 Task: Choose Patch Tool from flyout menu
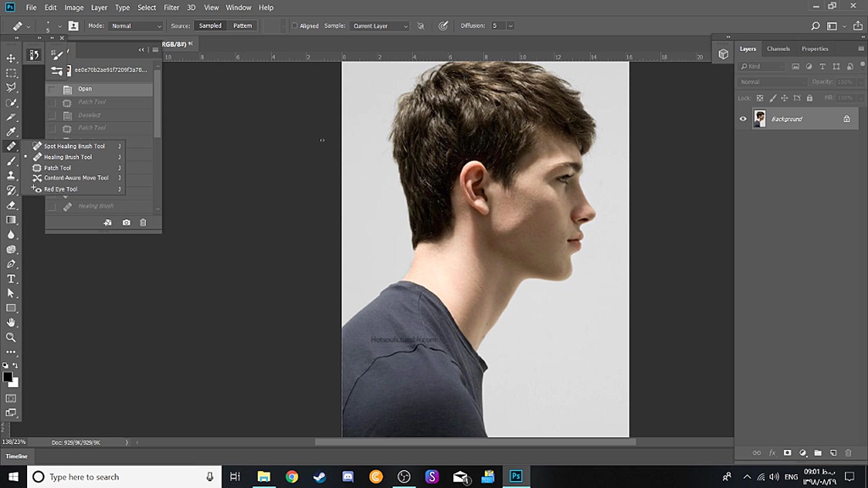coord(57,168)
